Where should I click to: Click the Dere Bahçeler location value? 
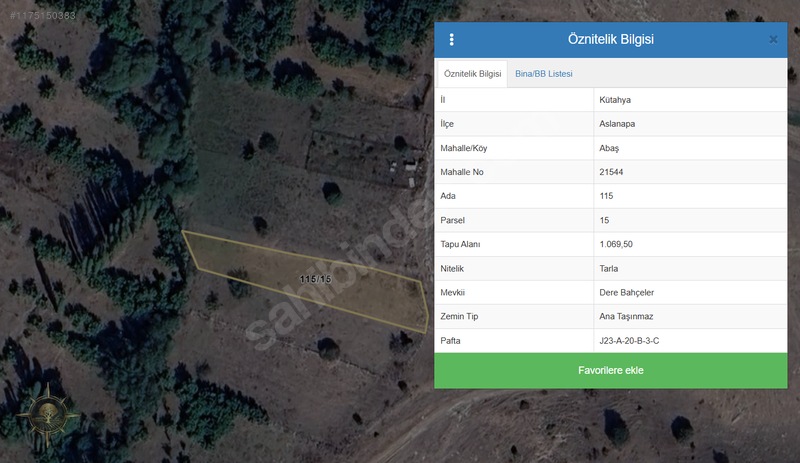coord(626,292)
